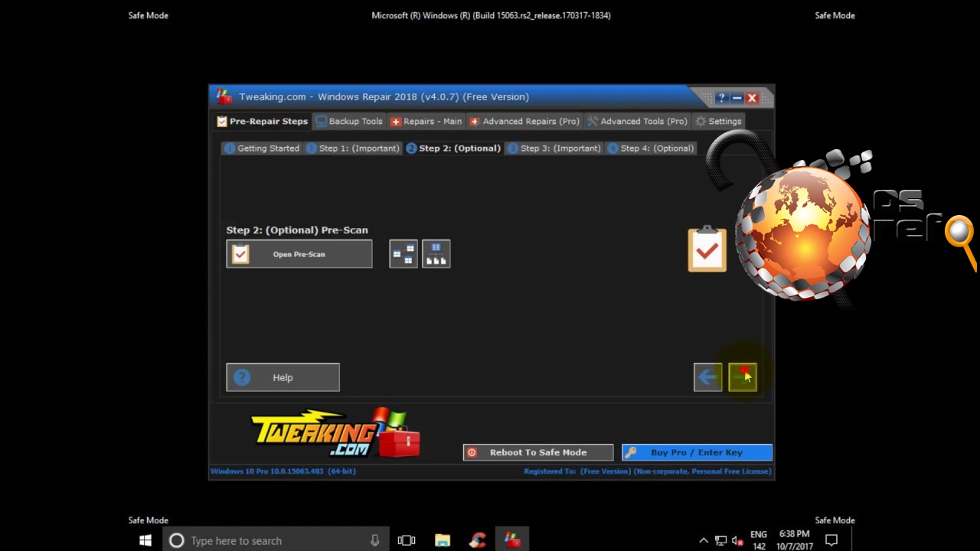Click the network tray icon
980x551 pixels.
720,540
